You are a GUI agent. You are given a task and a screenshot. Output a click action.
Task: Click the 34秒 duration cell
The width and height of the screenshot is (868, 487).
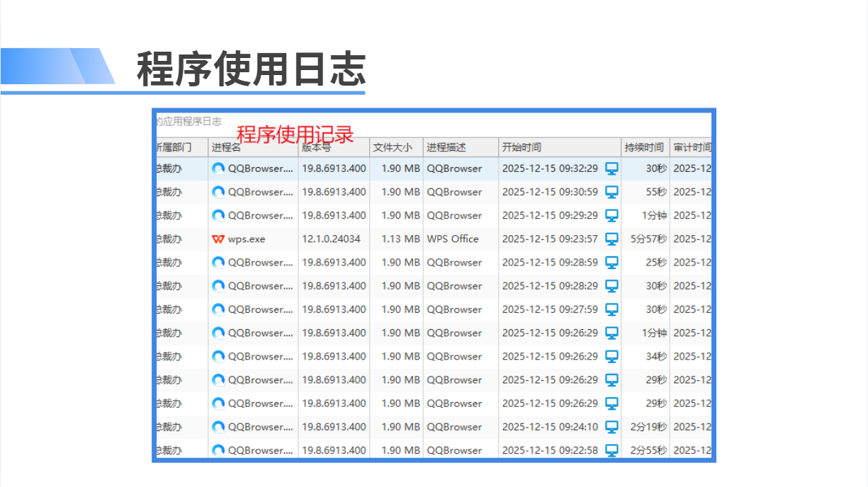click(x=656, y=356)
